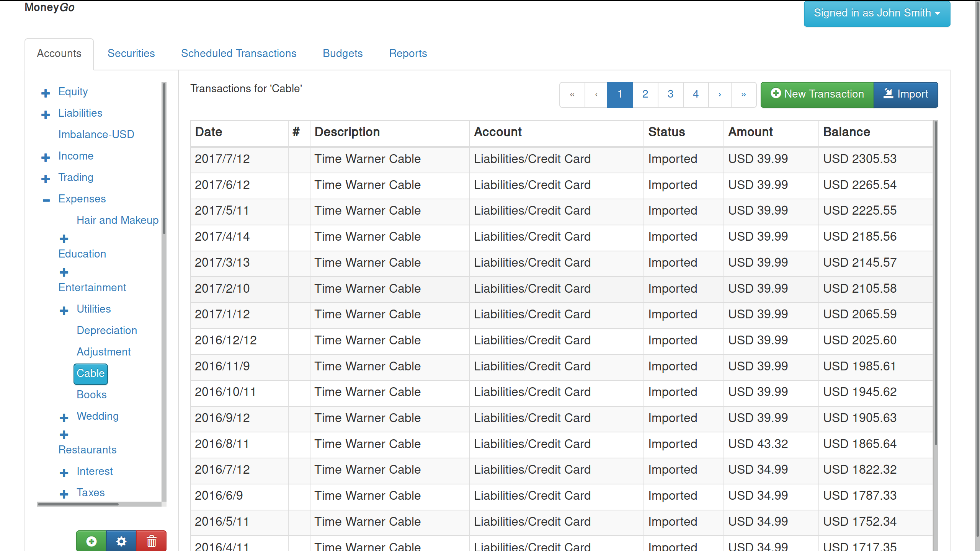The height and width of the screenshot is (551, 980).
Task: Click the Import transactions button
Action: (x=906, y=94)
